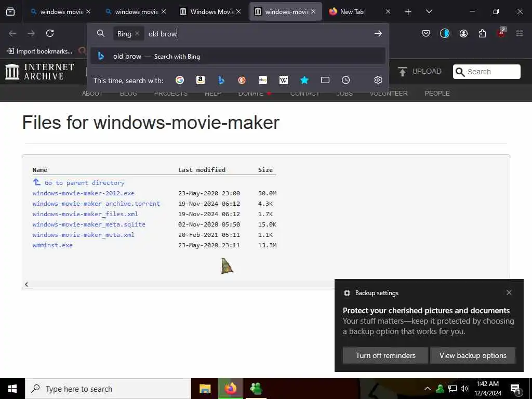The width and height of the screenshot is (532, 399).
Task: Open search settings gear
Action: pos(378,80)
